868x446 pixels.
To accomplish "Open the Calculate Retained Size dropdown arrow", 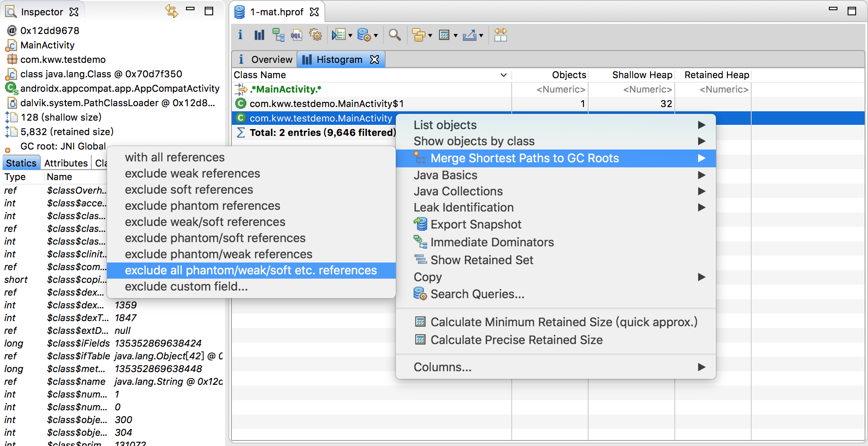I will coord(456,36).
